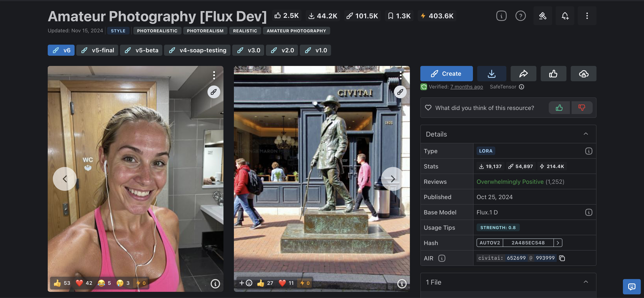The width and height of the screenshot is (644, 298).
Task: Open the three-dot menu in page header
Action: point(587,16)
